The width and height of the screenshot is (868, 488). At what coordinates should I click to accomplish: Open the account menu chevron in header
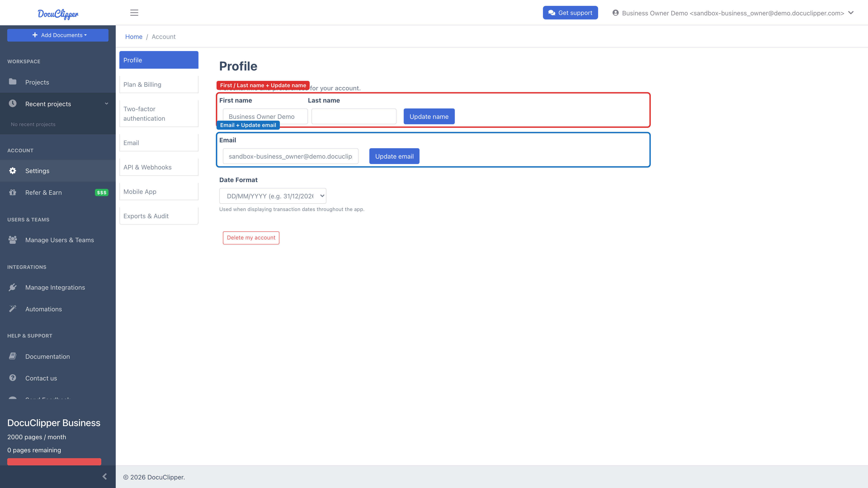pos(851,13)
